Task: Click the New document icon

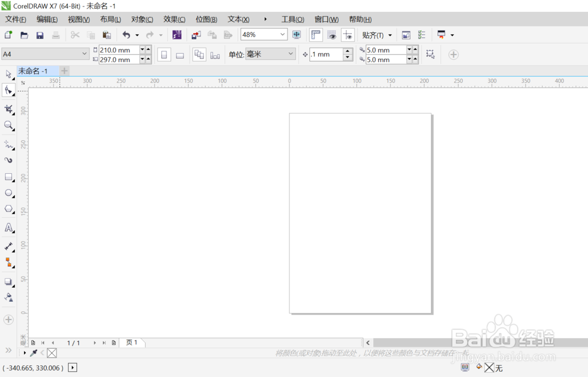Action: [8, 35]
